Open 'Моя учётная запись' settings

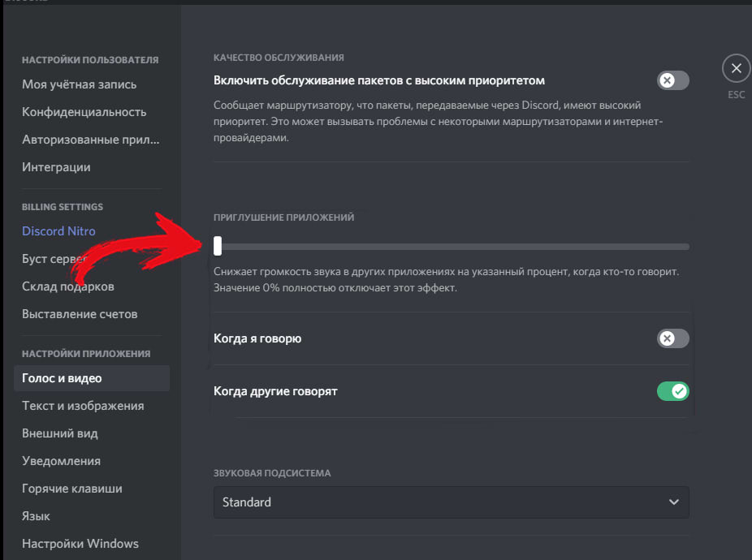point(79,84)
